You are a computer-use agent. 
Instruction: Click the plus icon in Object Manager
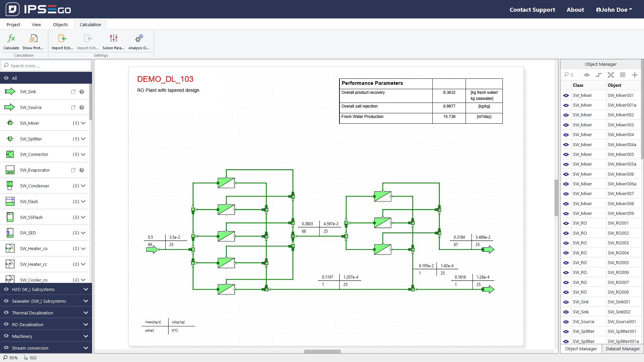click(635, 75)
